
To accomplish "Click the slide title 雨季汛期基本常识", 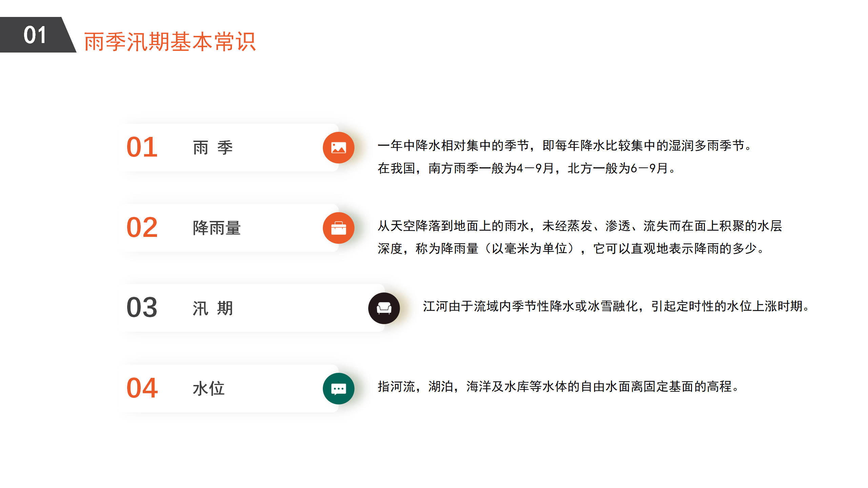I will coord(170,42).
